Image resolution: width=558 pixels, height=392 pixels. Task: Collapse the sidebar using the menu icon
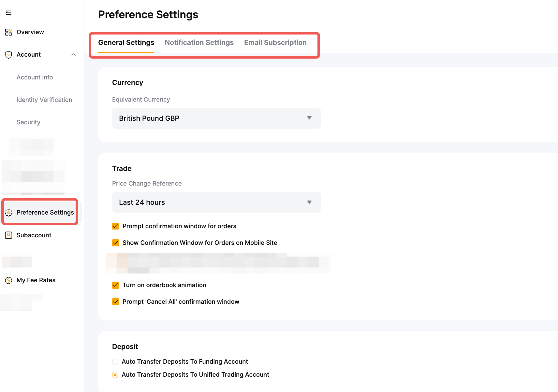click(x=9, y=12)
